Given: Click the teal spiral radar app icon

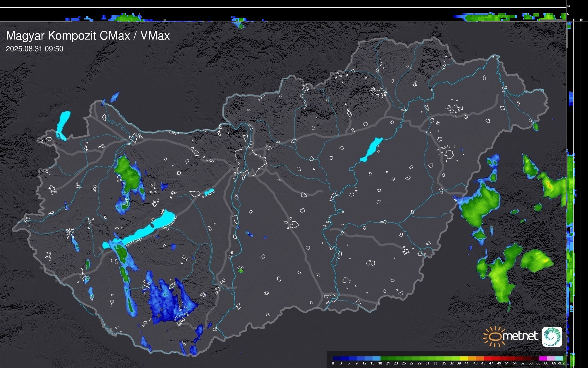Looking at the screenshot, I should tap(552, 336).
